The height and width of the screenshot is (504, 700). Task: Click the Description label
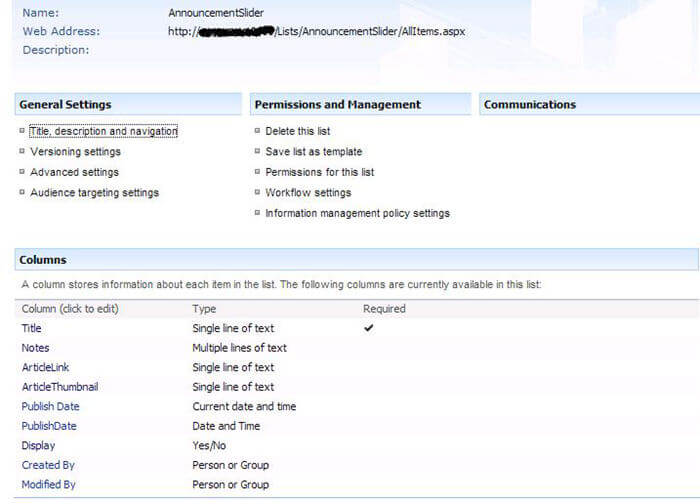coord(56,50)
